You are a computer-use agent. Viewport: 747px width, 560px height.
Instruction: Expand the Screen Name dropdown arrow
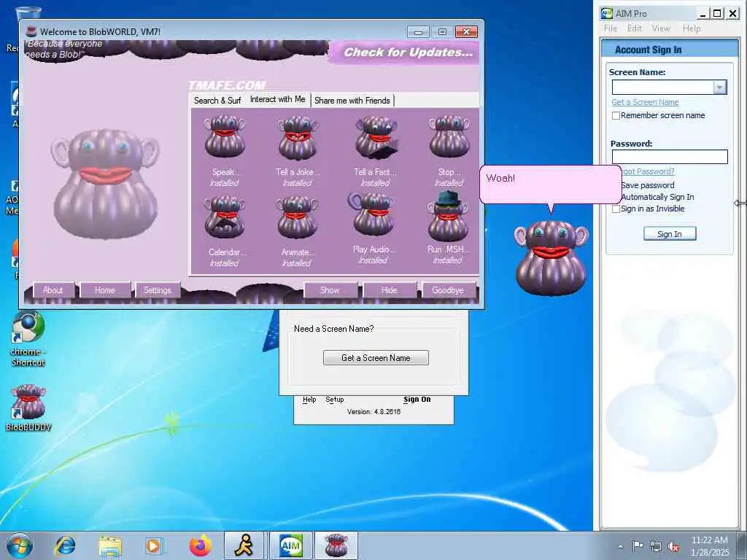pyautogui.click(x=719, y=87)
